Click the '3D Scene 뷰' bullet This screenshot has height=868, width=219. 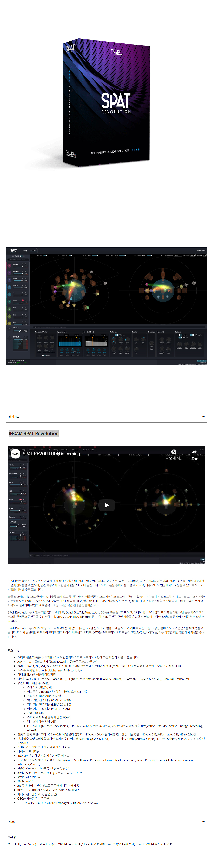25,781
